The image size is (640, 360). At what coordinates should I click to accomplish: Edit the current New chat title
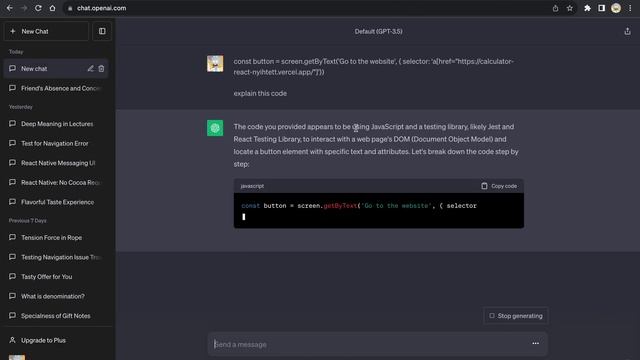[x=90, y=69]
